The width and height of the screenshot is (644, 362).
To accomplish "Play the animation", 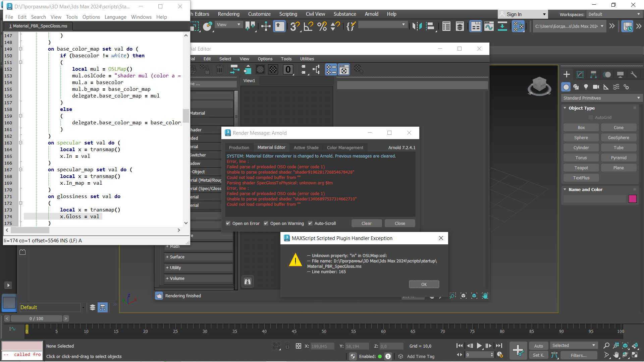I will click(479, 346).
